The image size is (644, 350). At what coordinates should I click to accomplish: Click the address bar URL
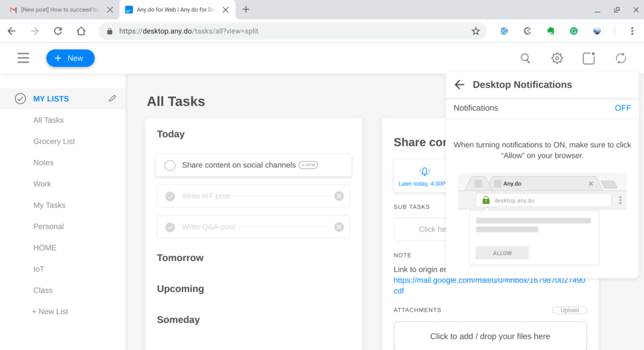189,31
